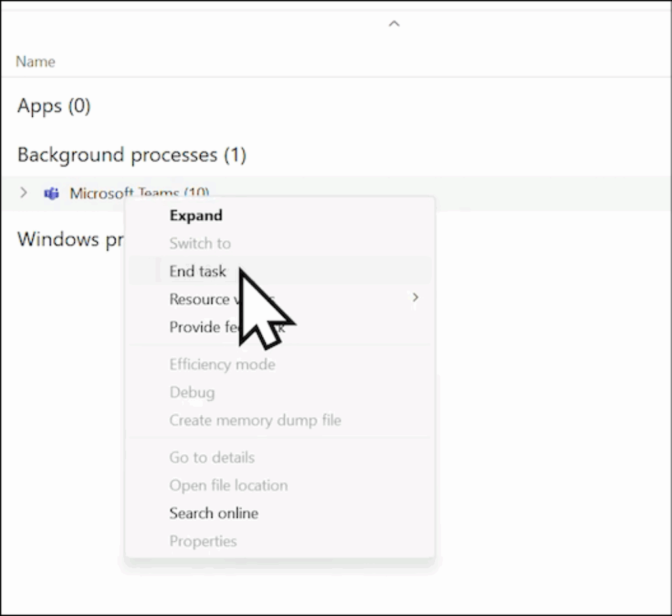Screen dimensions: 672x616
Task: Select Go to details in the menu
Action: pyautogui.click(x=211, y=457)
